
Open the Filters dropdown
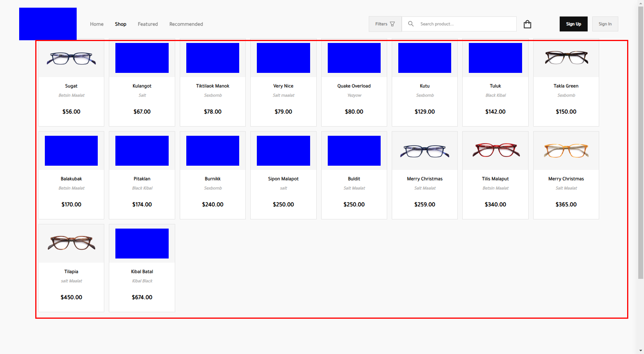pos(385,24)
